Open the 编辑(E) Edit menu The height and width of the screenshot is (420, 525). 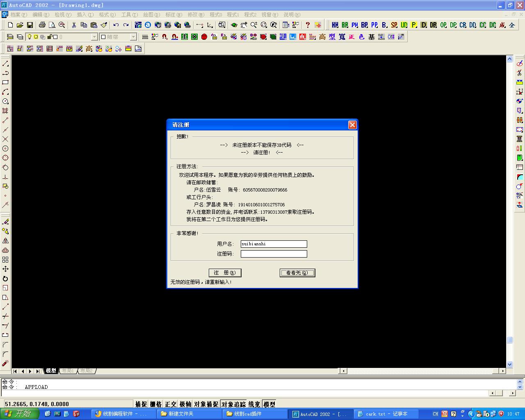click(x=41, y=15)
